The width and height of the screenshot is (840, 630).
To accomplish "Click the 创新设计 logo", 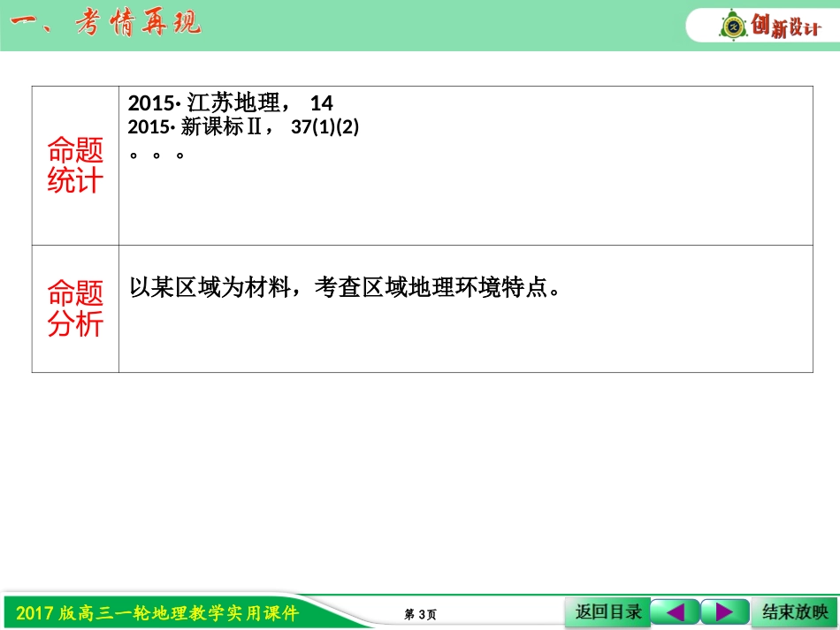I will [770, 25].
